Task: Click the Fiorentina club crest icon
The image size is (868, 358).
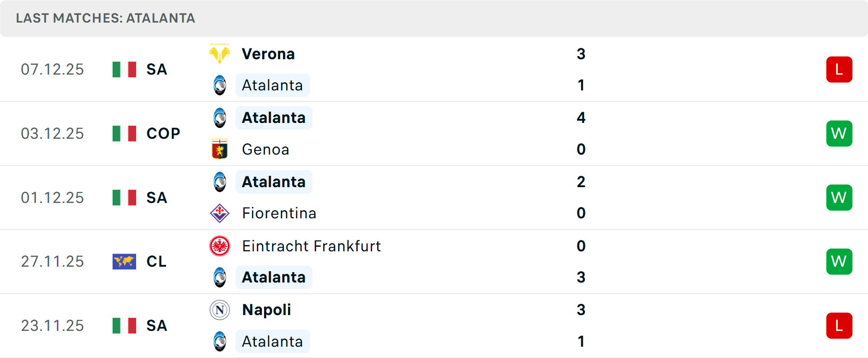Action: [x=220, y=213]
